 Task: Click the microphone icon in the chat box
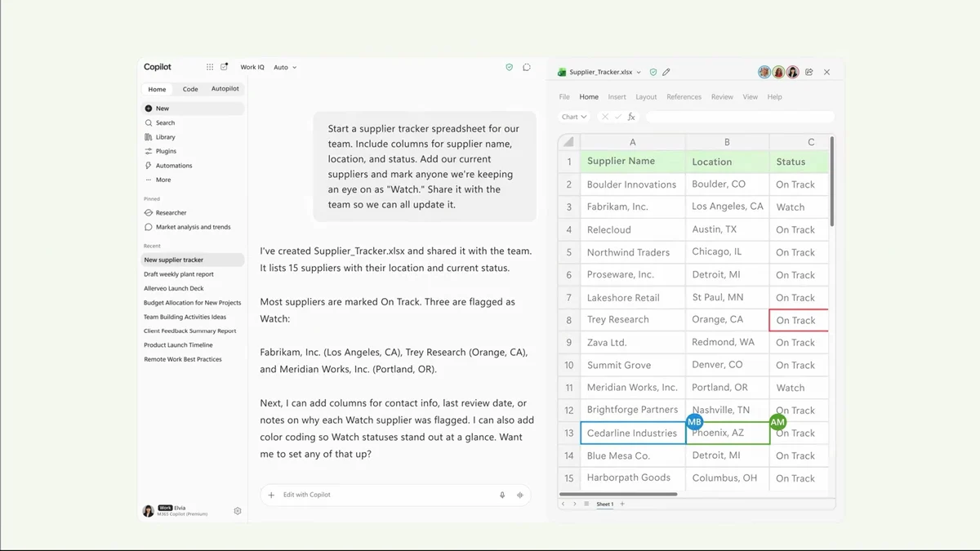click(502, 495)
